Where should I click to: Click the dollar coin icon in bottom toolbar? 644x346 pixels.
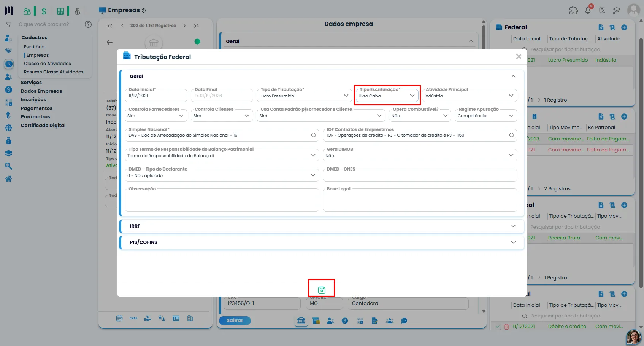tap(345, 321)
